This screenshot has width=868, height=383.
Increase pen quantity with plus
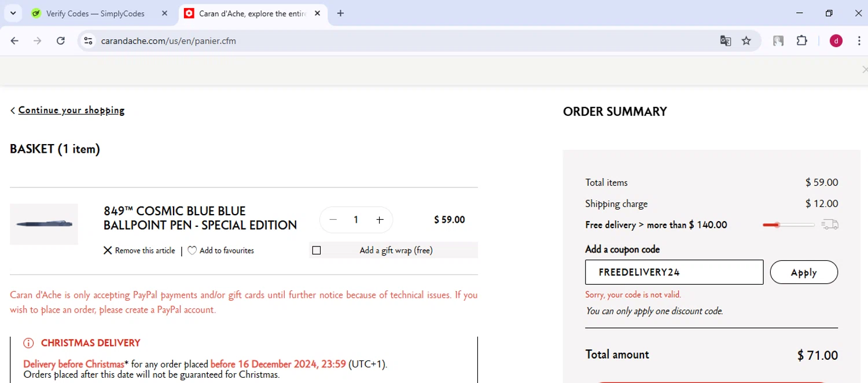tap(380, 220)
